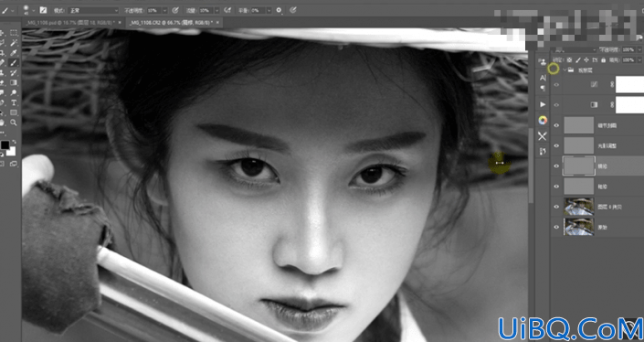
Task: Toggle lock image pixels brush icon
Action: tap(578, 60)
